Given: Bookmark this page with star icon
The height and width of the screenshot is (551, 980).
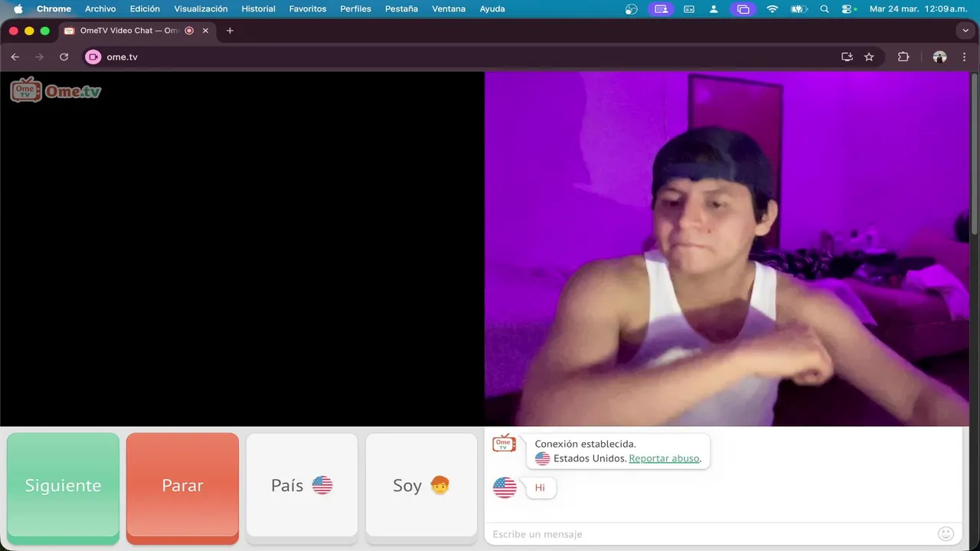Looking at the screenshot, I should [x=869, y=57].
